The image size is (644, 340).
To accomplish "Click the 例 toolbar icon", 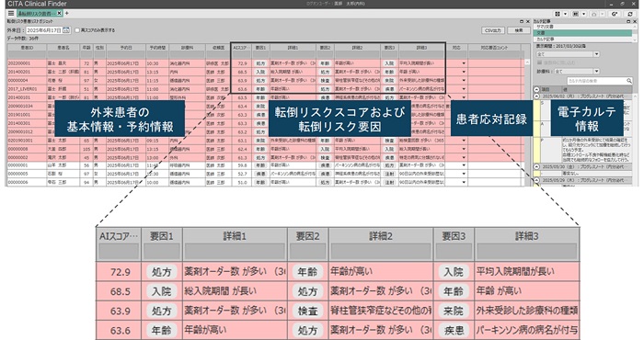I will [575, 14].
